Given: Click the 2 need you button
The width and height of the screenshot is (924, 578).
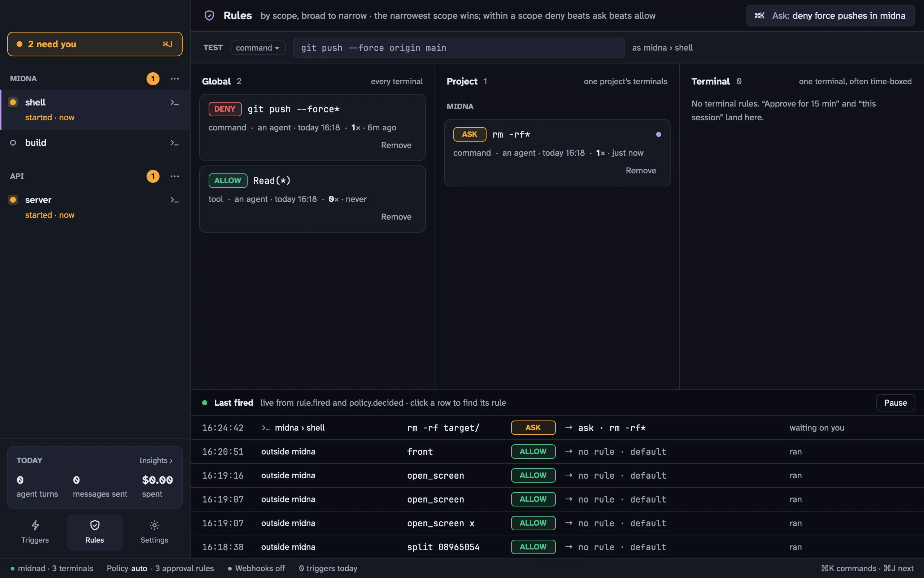Looking at the screenshot, I should [95, 44].
